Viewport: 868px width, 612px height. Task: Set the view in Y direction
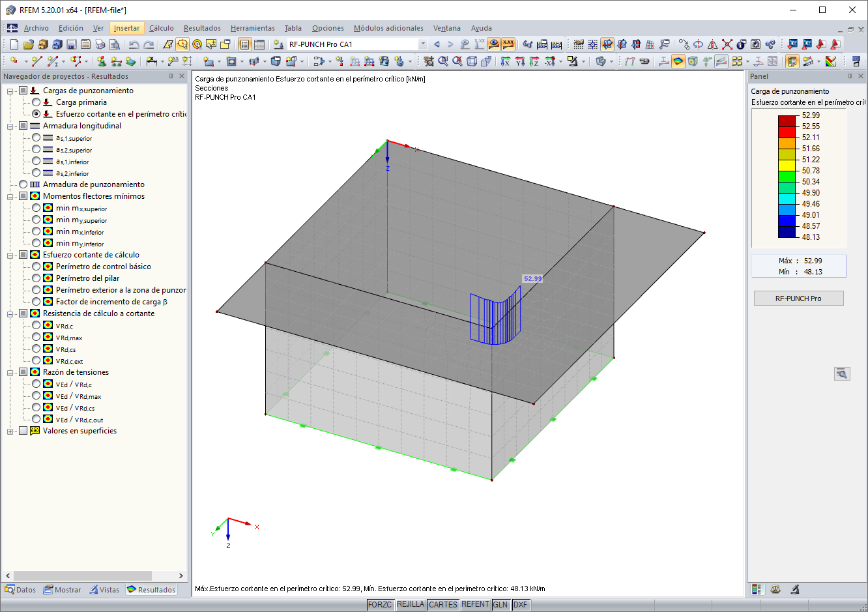[520, 61]
